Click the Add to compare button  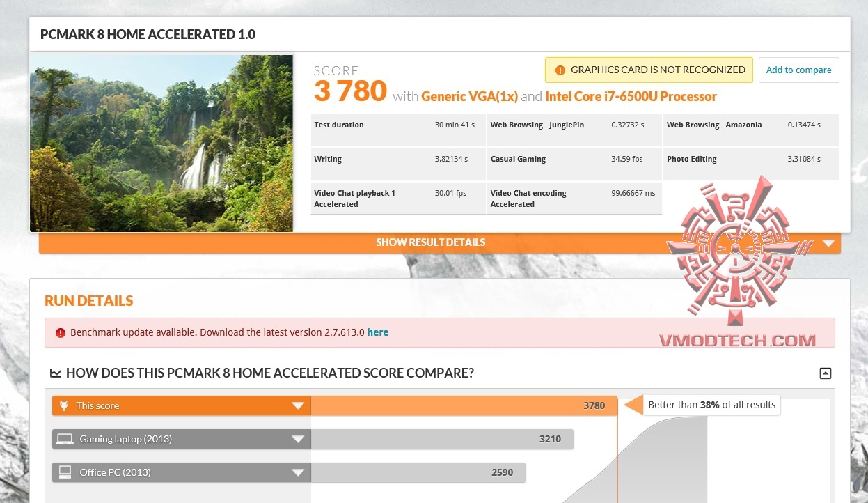pos(799,70)
